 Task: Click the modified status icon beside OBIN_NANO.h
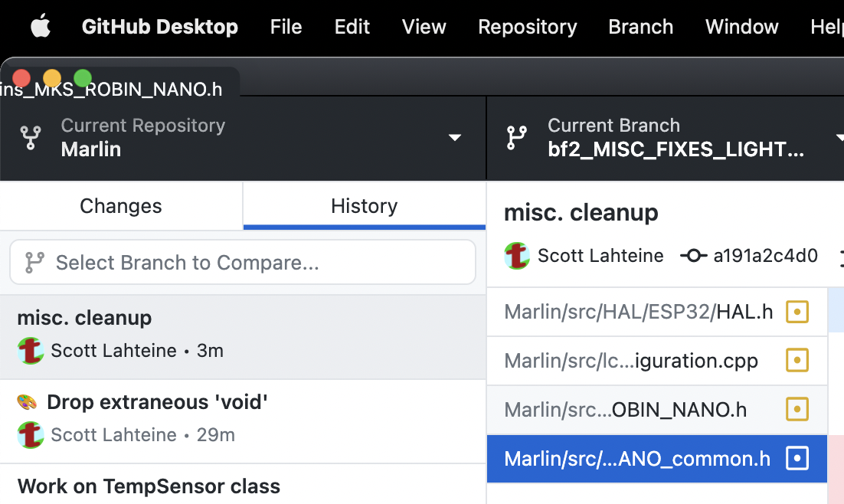[x=797, y=410]
